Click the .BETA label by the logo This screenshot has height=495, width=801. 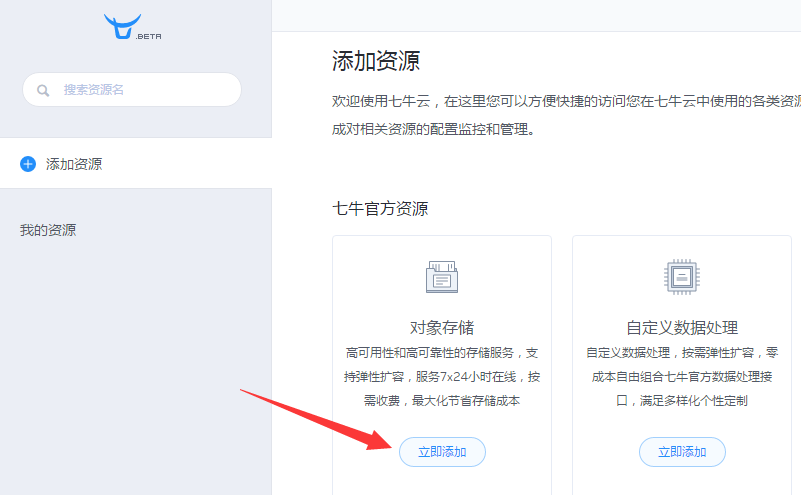(149, 36)
